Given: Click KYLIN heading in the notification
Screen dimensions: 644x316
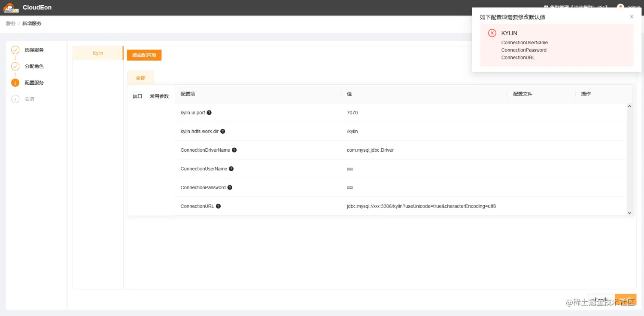Looking at the screenshot, I should tap(509, 33).
